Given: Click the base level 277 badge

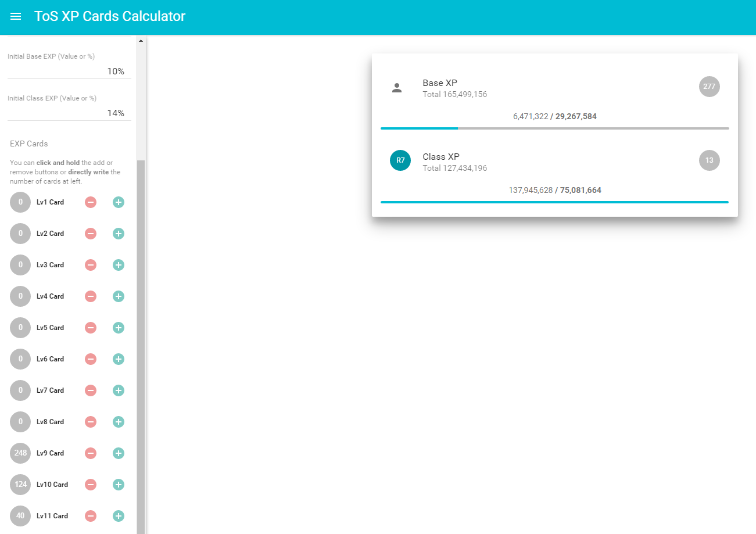Looking at the screenshot, I should pos(709,87).
